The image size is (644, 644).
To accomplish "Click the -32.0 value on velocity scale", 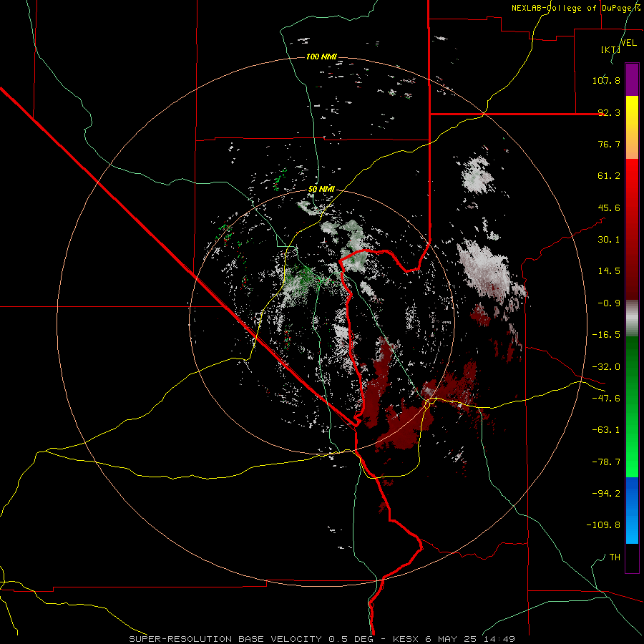I will tap(606, 367).
